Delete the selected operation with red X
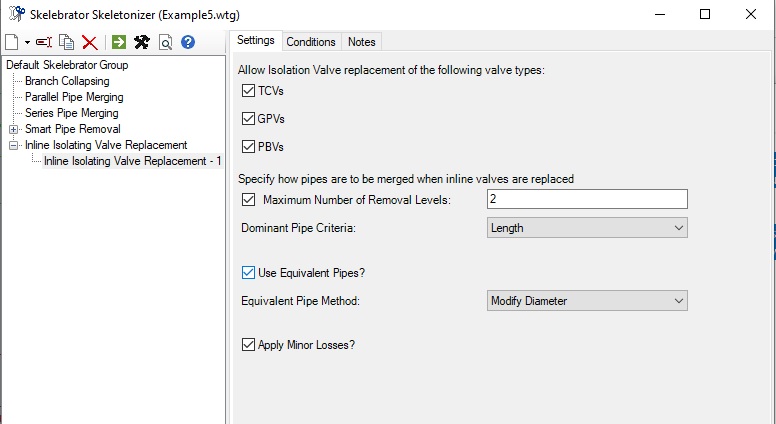 click(x=90, y=42)
